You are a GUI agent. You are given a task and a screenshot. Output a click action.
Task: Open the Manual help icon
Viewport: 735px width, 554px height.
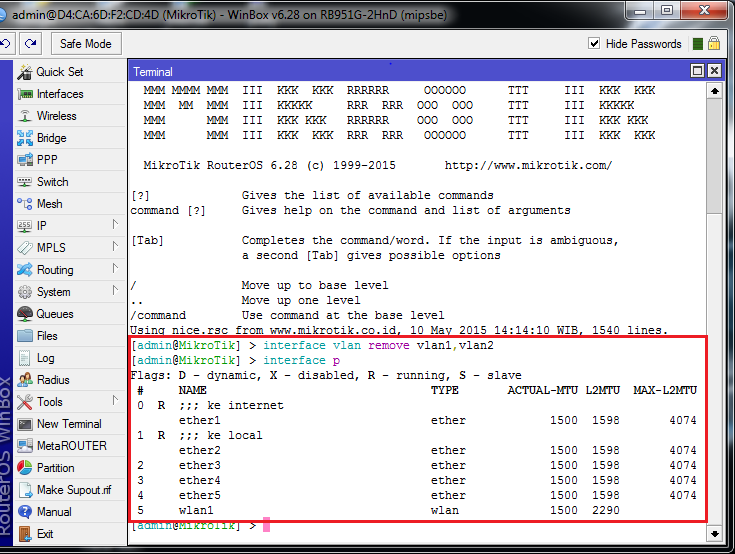24,512
